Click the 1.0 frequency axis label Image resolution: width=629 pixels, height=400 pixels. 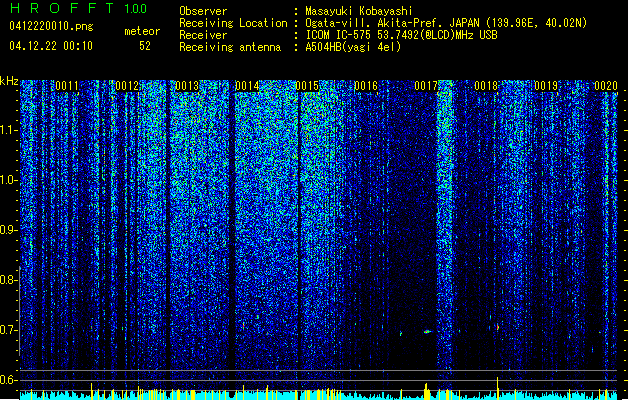[x=8, y=181]
